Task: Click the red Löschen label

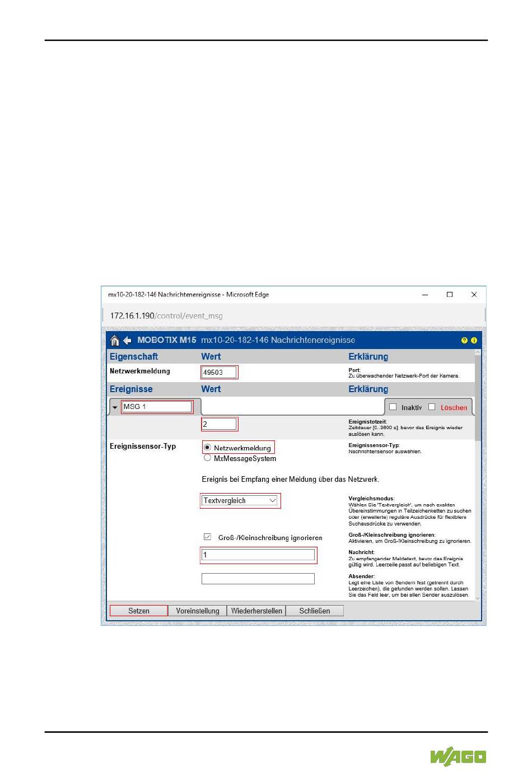Action: click(x=454, y=408)
